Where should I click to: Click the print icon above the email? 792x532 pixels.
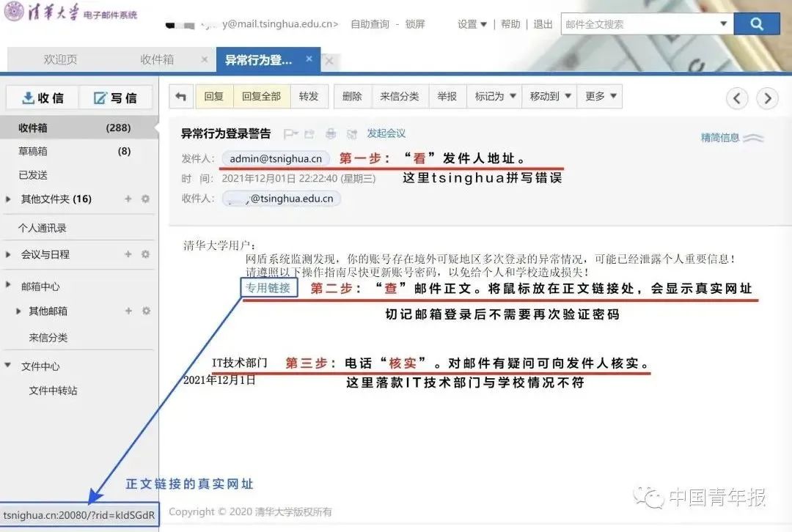330,134
